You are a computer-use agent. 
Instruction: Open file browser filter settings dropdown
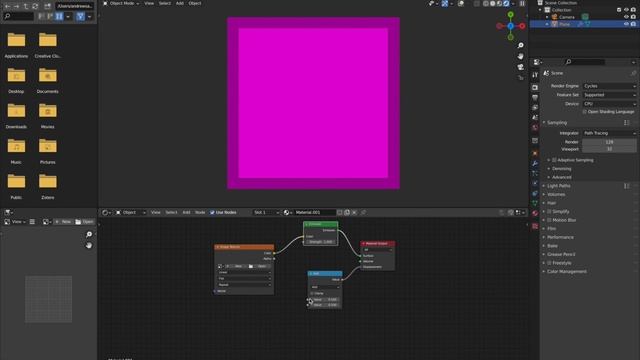(89, 16)
